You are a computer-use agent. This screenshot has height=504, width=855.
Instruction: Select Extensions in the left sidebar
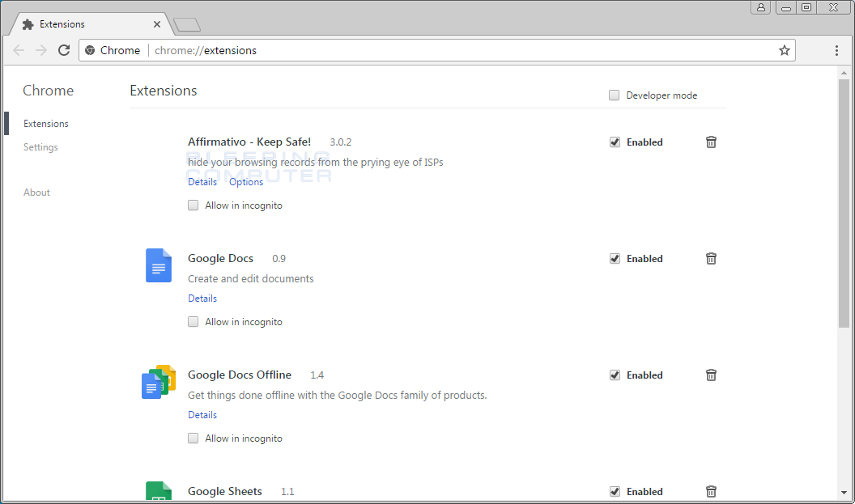pos(46,124)
